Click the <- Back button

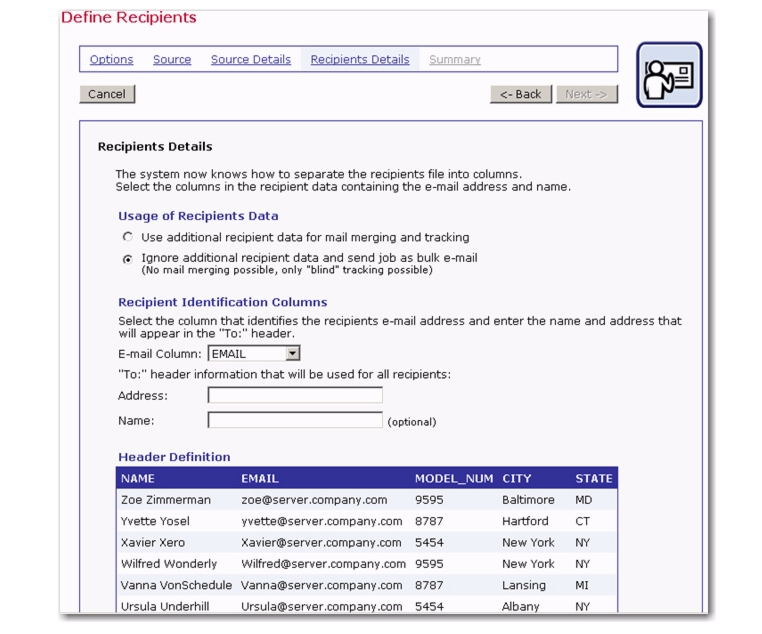coord(521,94)
